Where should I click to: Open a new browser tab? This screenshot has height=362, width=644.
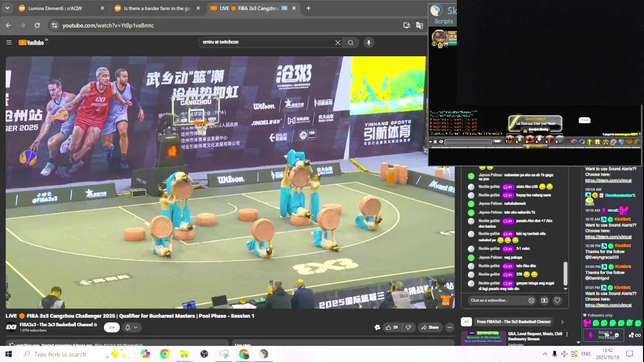point(308,8)
